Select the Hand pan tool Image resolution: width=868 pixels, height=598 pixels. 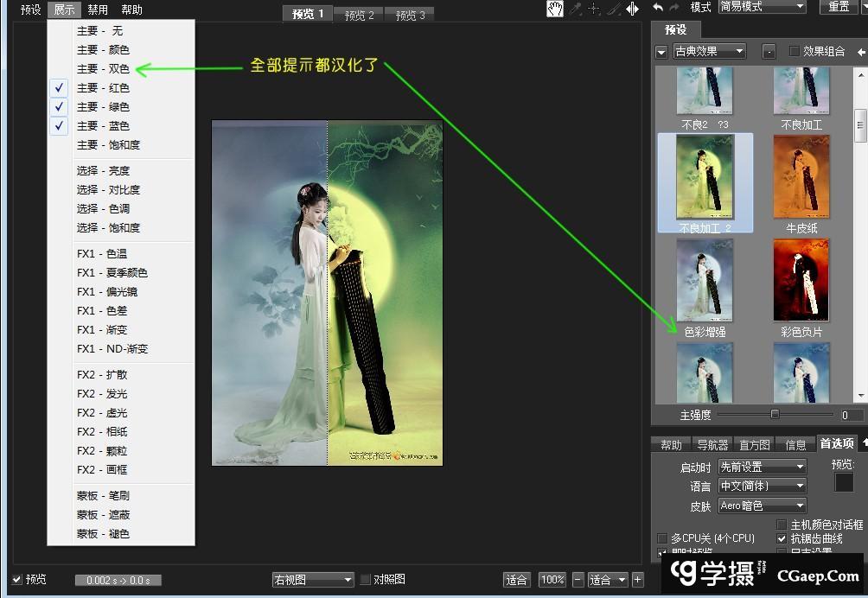click(x=554, y=9)
